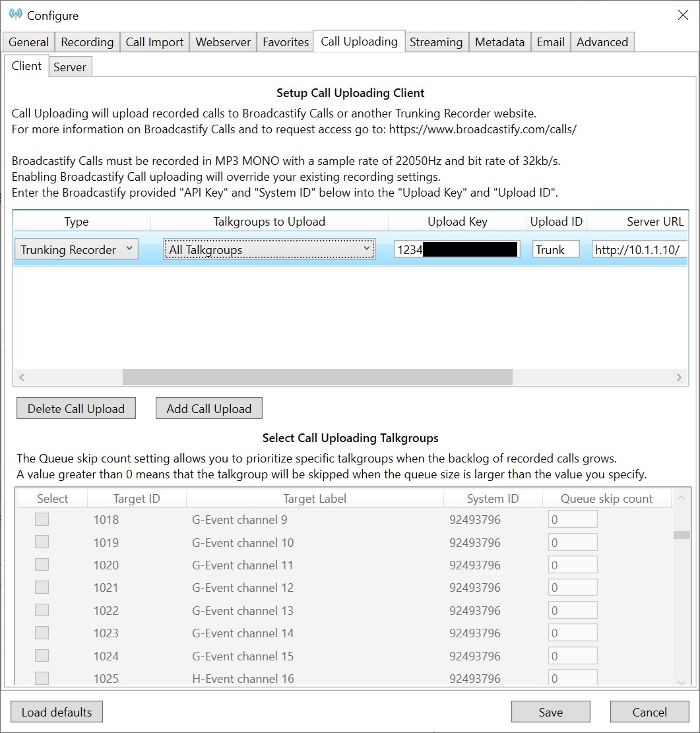This screenshot has width=700, height=733.
Task: Click the talkgroup list scroll down arrow
Action: 682,682
